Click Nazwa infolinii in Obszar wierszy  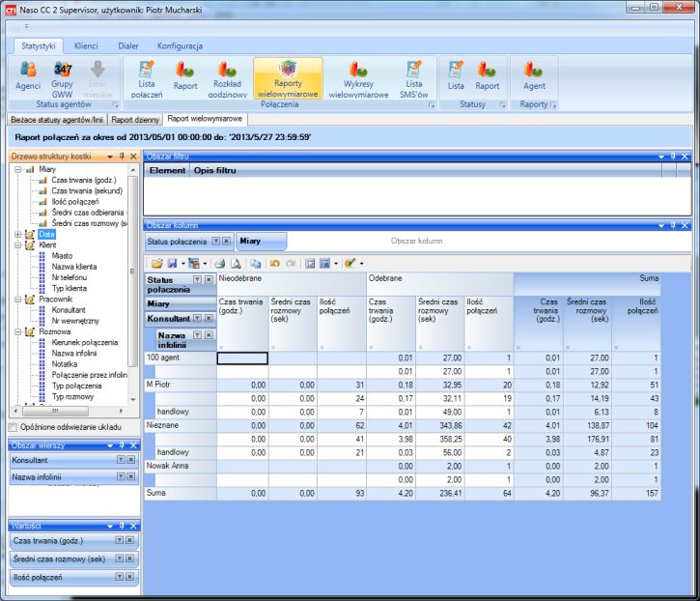pyautogui.click(x=73, y=476)
